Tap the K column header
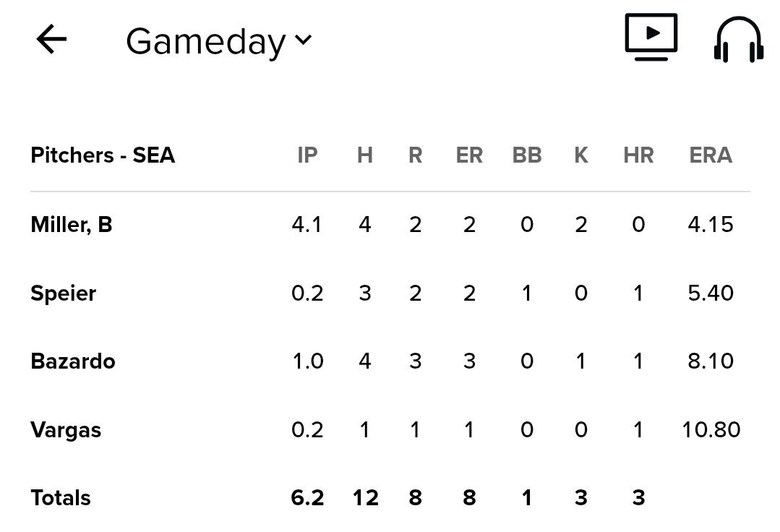Image resolution: width=780 pixels, height=532 pixels. [x=580, y=155]
